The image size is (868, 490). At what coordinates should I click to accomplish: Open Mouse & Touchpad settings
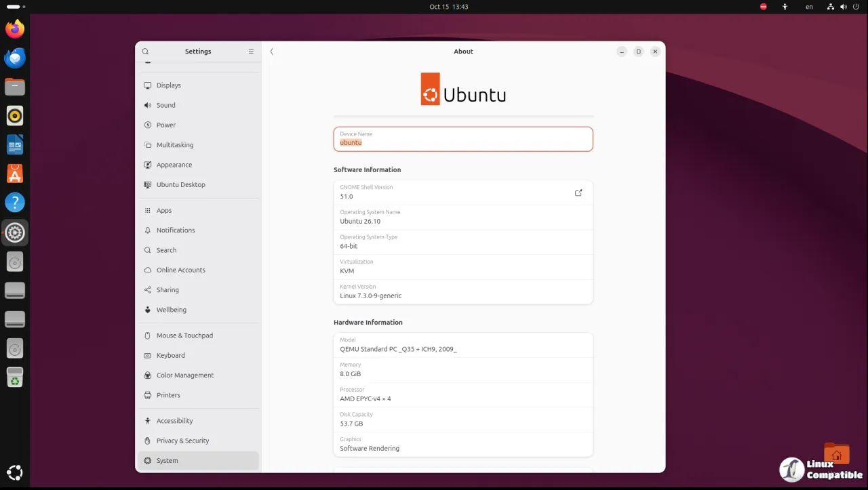[x=198, y=335]
